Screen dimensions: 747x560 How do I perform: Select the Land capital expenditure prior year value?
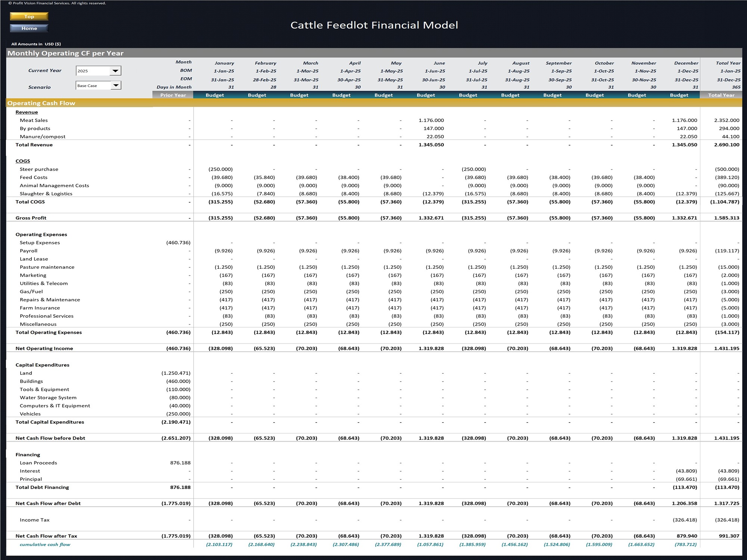176,373
